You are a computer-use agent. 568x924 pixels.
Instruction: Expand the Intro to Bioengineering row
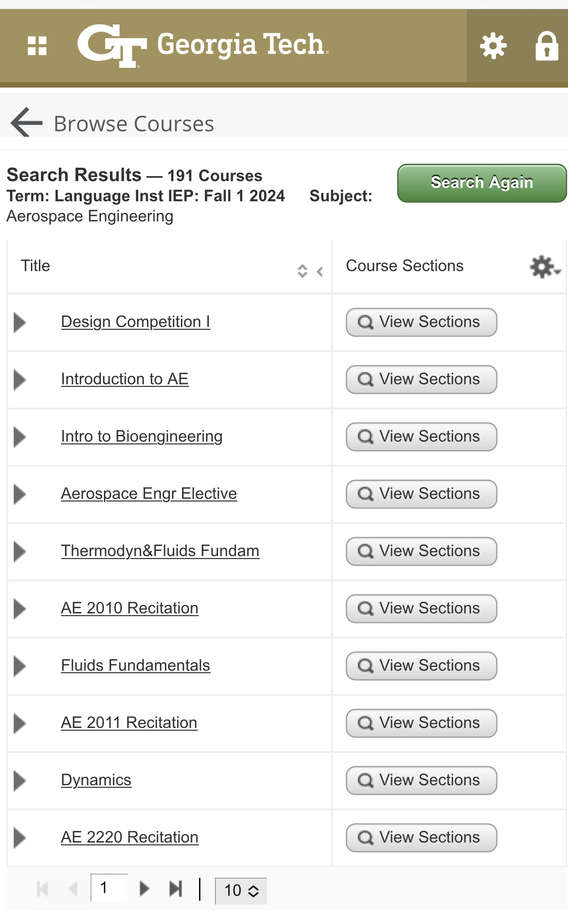(20, 437)
